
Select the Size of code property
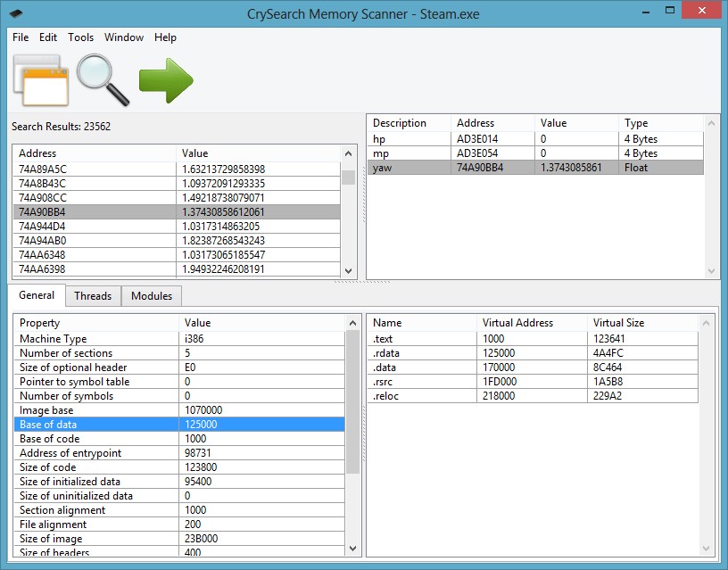(179, 467)
